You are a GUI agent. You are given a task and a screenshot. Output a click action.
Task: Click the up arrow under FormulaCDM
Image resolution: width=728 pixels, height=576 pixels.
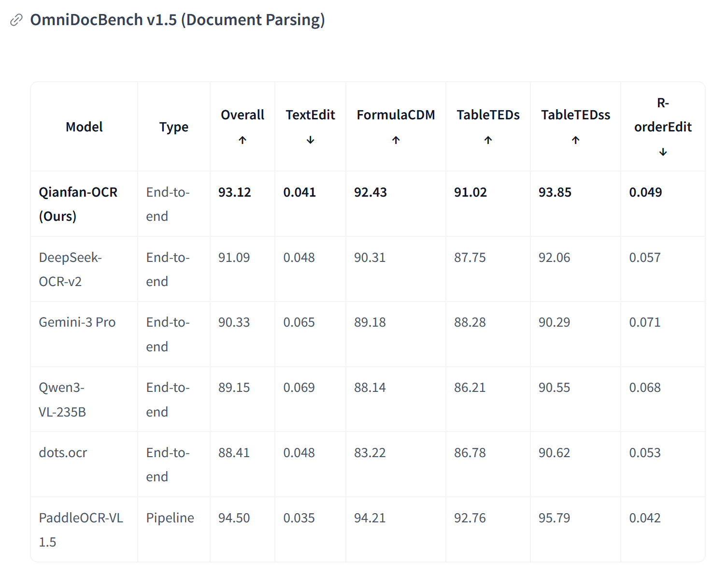pos(396,140)
